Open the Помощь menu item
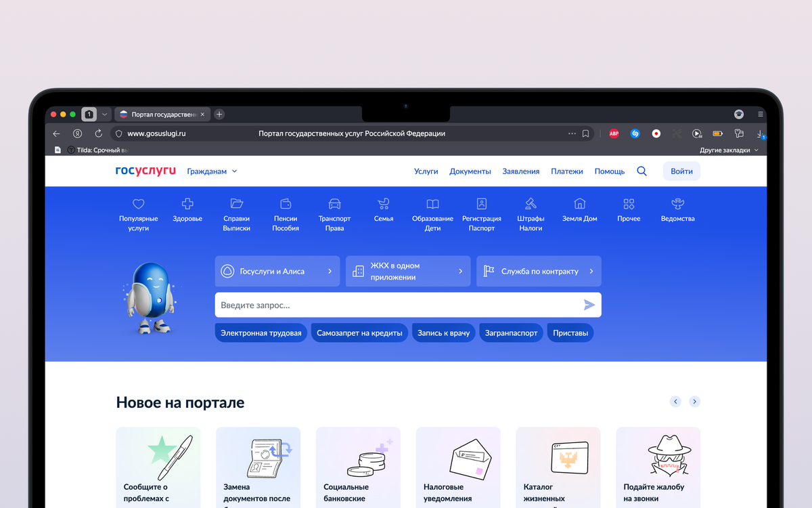This screenshot has width=812, height=508. (610, 171)
